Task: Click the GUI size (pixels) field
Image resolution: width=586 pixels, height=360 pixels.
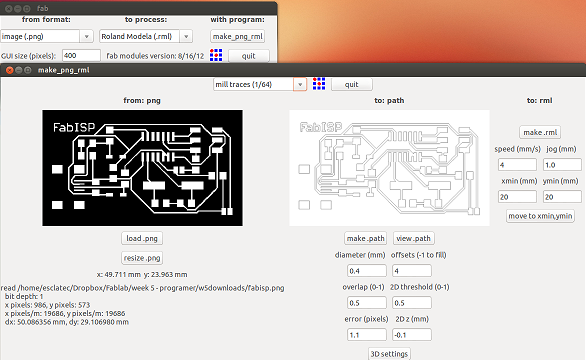Action: [x=81, y=55]
